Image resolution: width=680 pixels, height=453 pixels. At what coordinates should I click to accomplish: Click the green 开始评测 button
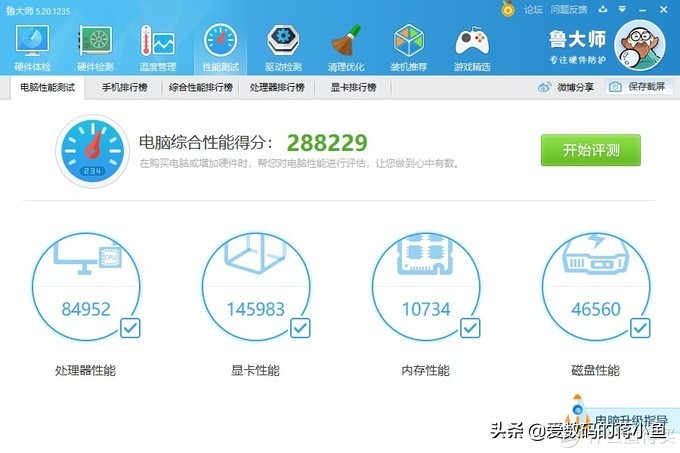(591, 150)
